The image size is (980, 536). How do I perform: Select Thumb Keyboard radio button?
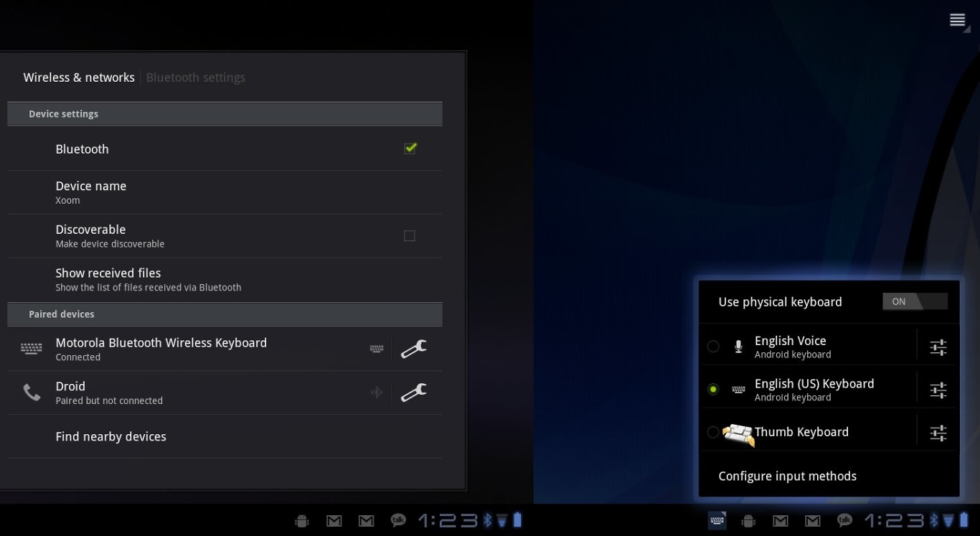click(x=713, y=432)
